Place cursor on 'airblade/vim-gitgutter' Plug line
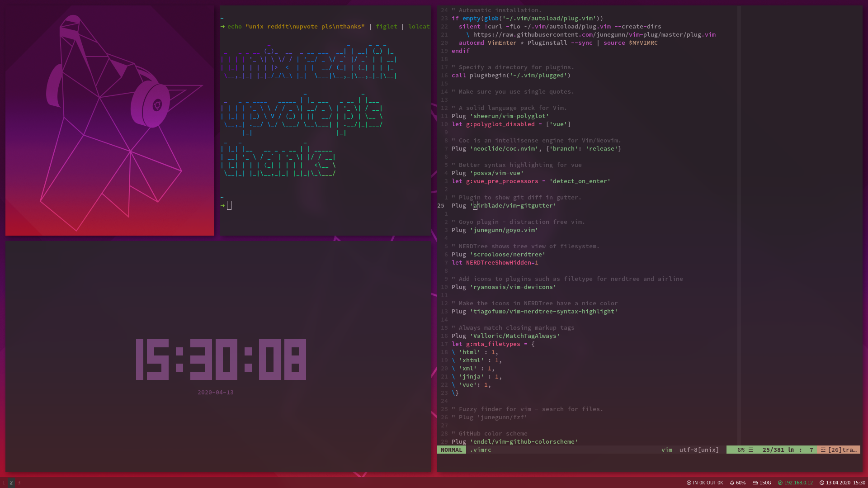The image size is (868, 488). pyautogui.click(x=504, y=205)
